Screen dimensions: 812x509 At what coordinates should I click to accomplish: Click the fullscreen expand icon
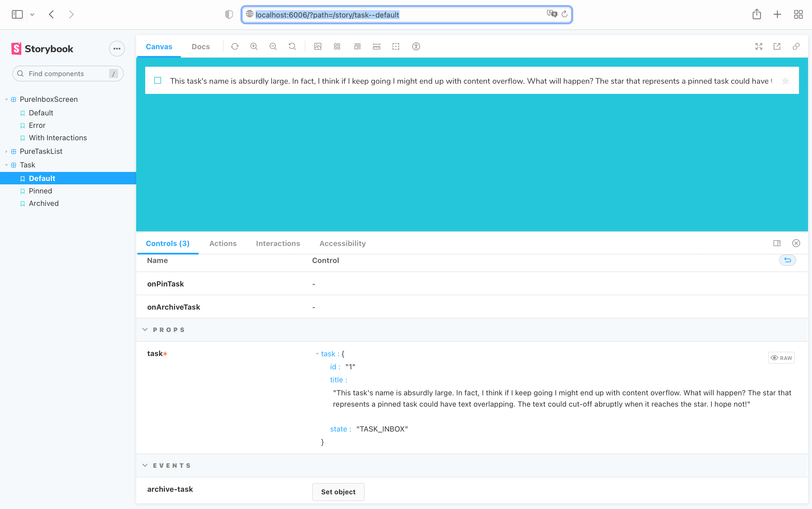click(x=759, y=46)
